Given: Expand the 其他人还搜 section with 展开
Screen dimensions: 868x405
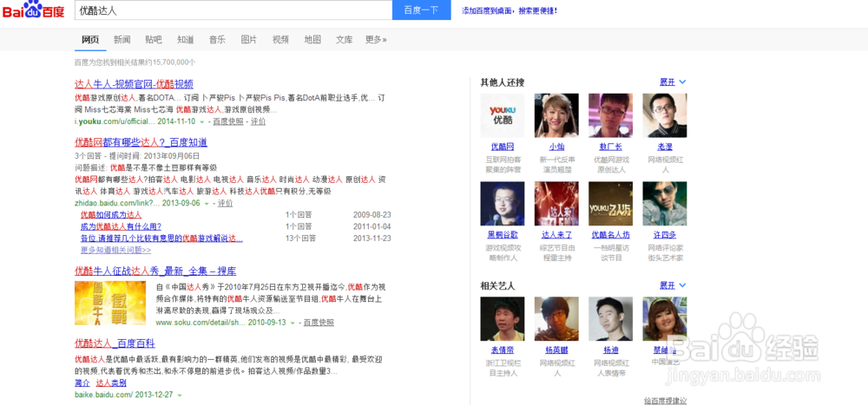Looking at the screenshot, I should coord(673,82).
